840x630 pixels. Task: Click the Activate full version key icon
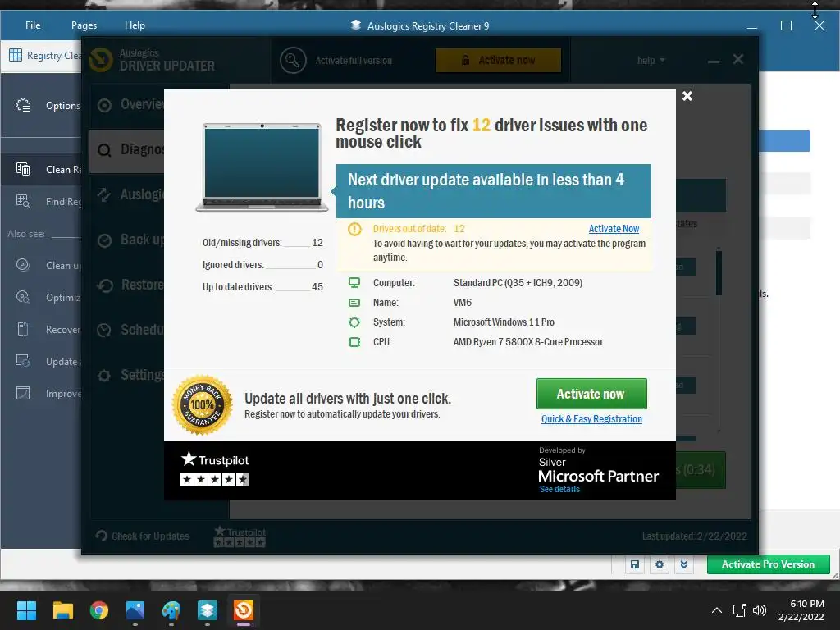click(293, 61)
